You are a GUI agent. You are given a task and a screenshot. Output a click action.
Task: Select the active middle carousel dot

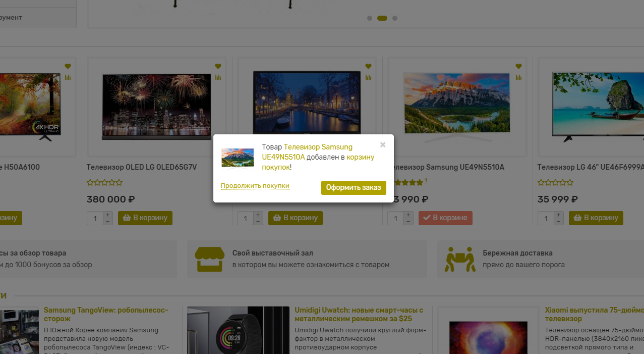(382, 18)
